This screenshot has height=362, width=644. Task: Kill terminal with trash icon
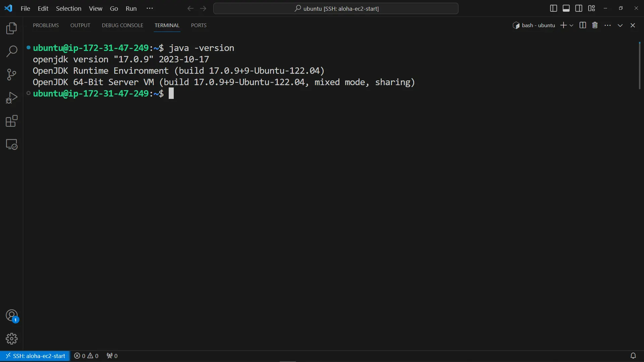(595, 25)
